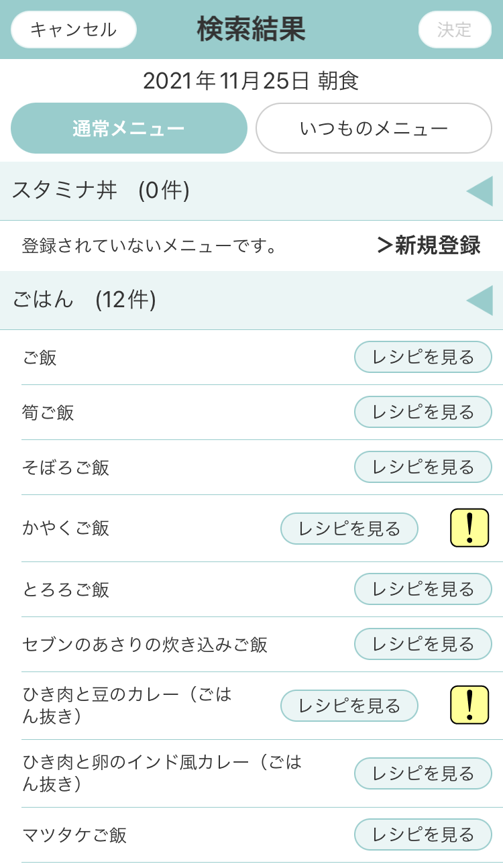
Task: Show recipe for かやくご飯
Action: coord(349,529)
